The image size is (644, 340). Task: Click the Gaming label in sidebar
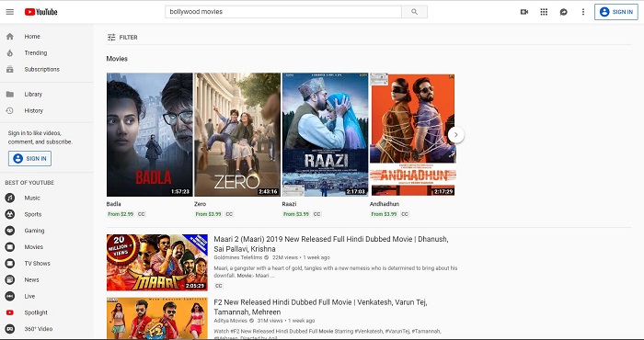click(x=34, y=231)
